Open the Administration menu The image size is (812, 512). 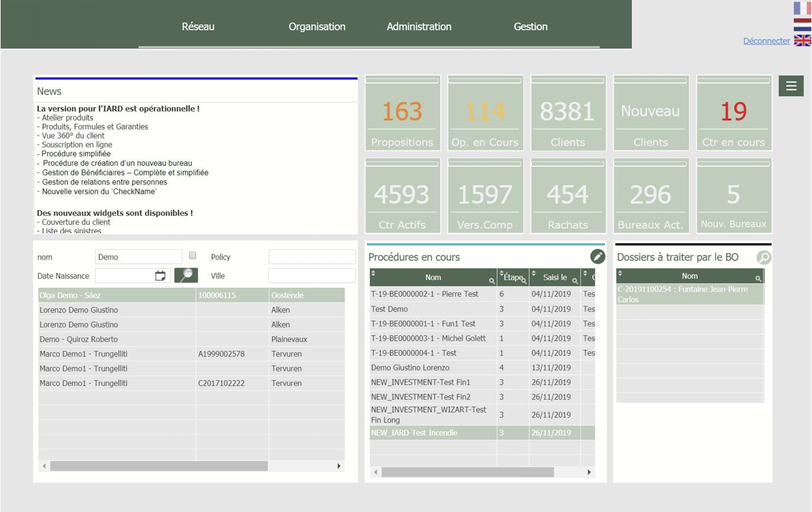point(419,26)
